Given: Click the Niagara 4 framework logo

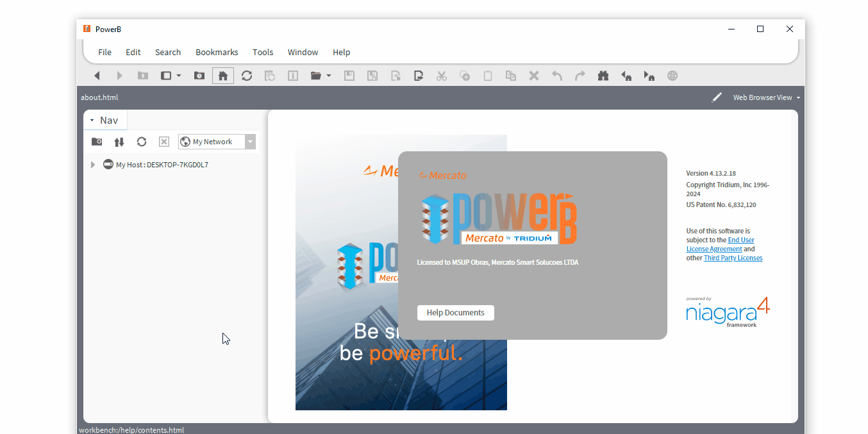Looking at the screenshot, I should (728, 312).
